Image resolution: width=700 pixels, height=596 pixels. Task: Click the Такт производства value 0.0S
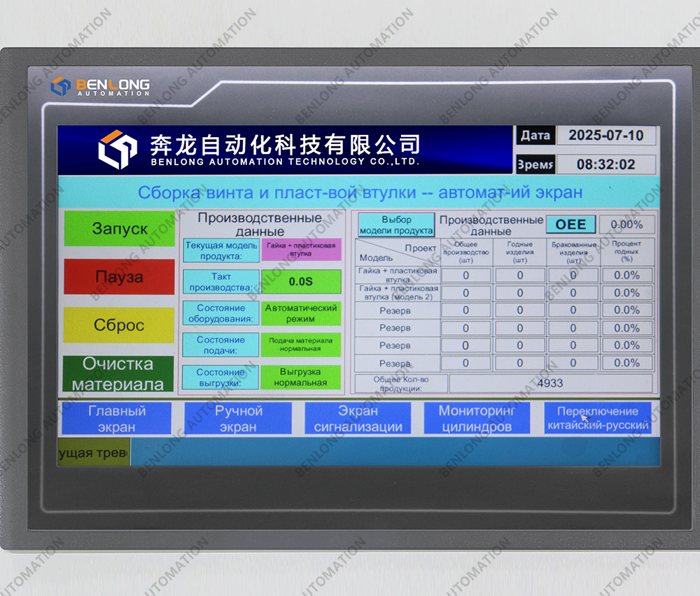[300, 281]
